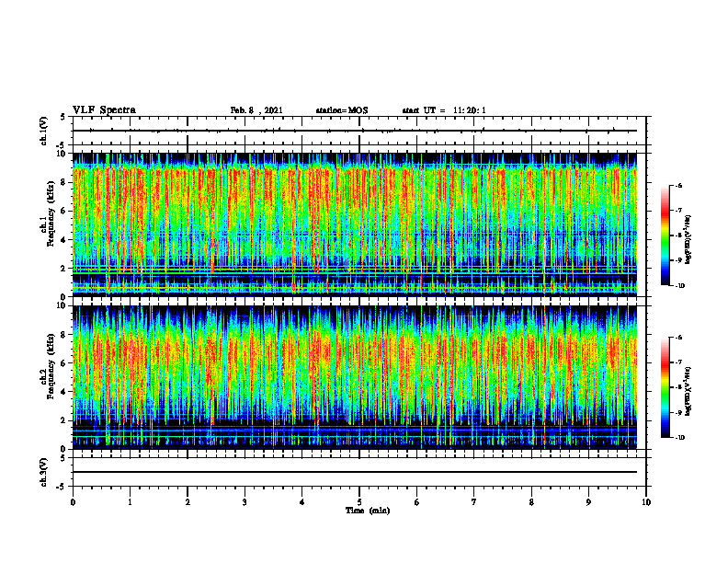Click the time axis tick label "8"
The height and width of the screenshot is (563, 728).
[x=531, y=502]
